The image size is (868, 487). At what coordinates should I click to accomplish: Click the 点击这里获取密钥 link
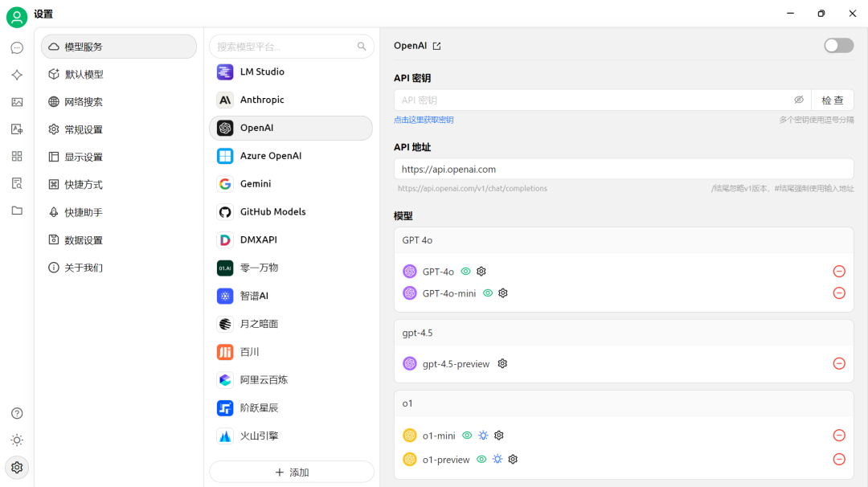[424, 120]
